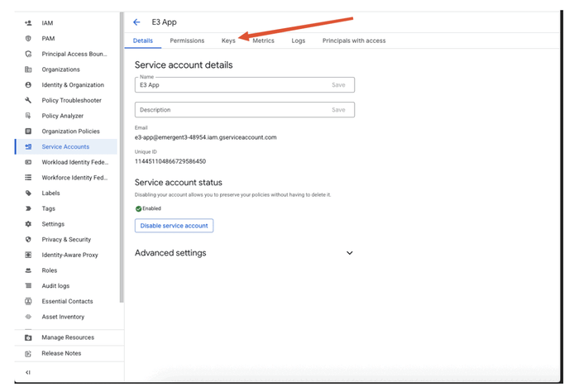This screenshot has width=569, height=392.
Task: Open Labels in the sidebar
Action: point(50,193)
